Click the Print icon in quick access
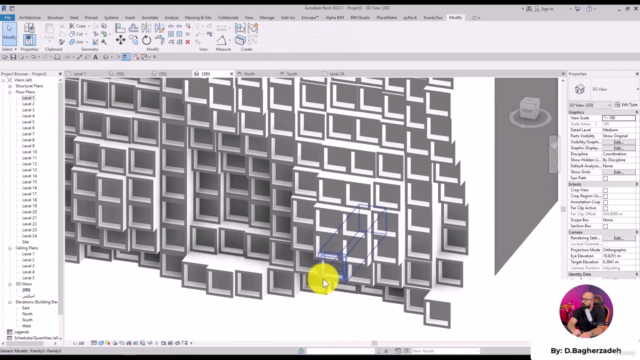 (57, 57)
